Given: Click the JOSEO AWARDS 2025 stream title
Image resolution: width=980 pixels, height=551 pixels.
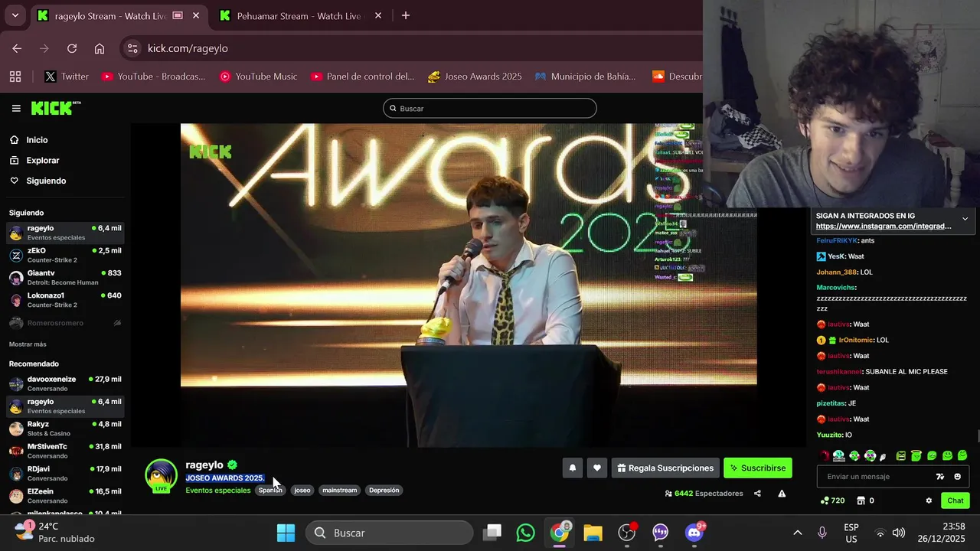Looking at the screenshot, I should click(x=225, y=478).
